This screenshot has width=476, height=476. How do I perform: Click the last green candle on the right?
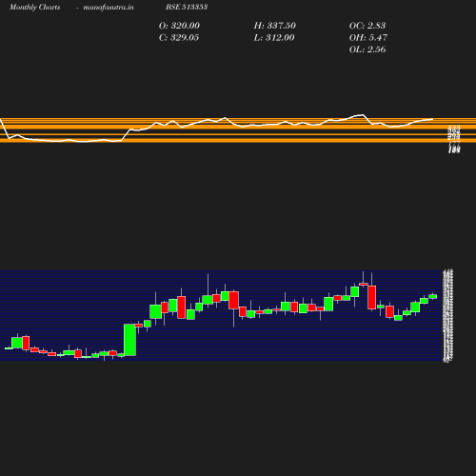433,296
